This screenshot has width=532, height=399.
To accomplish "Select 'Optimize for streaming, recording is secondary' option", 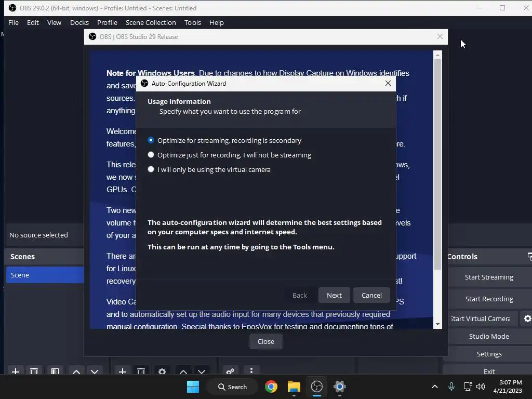I will click(224, 140).
